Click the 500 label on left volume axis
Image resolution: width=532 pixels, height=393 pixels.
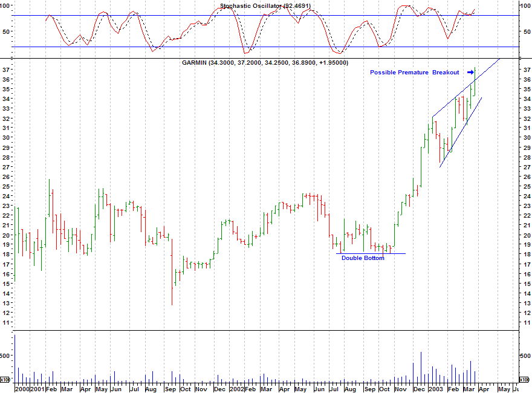click(5, 356)
